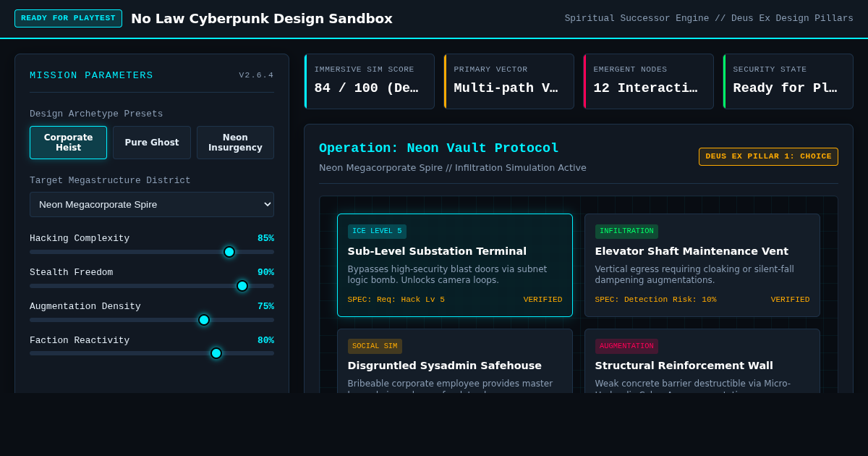The height and width of the screenshot is (456, 868).
Task: Click the Ready for Playtest badge
Action: coord(68,18)
